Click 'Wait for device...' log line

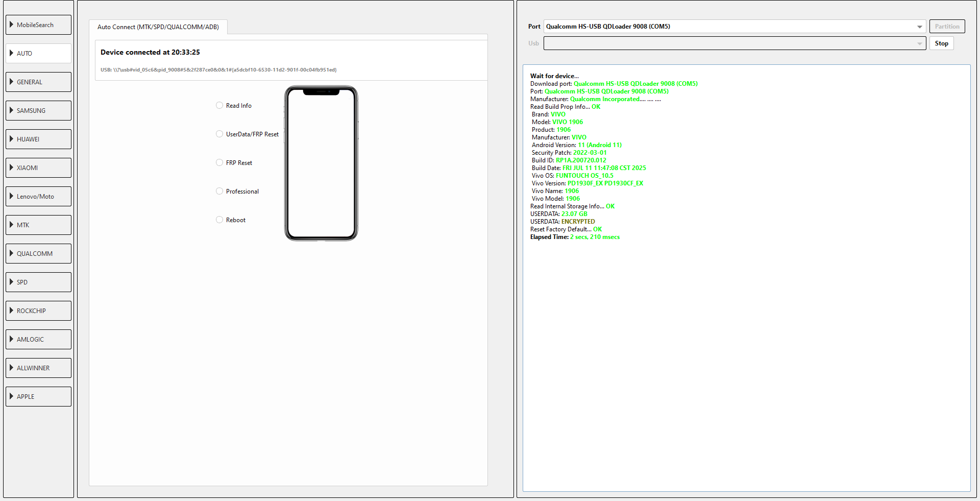click(x=554, y=76)
